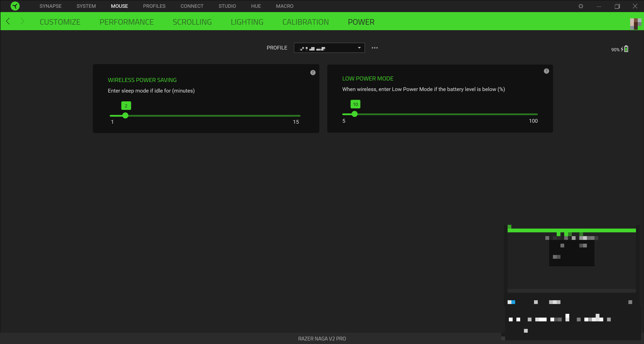644x344 pixels.
Task: Click the Razer logo icon
Action: [15, 6]
